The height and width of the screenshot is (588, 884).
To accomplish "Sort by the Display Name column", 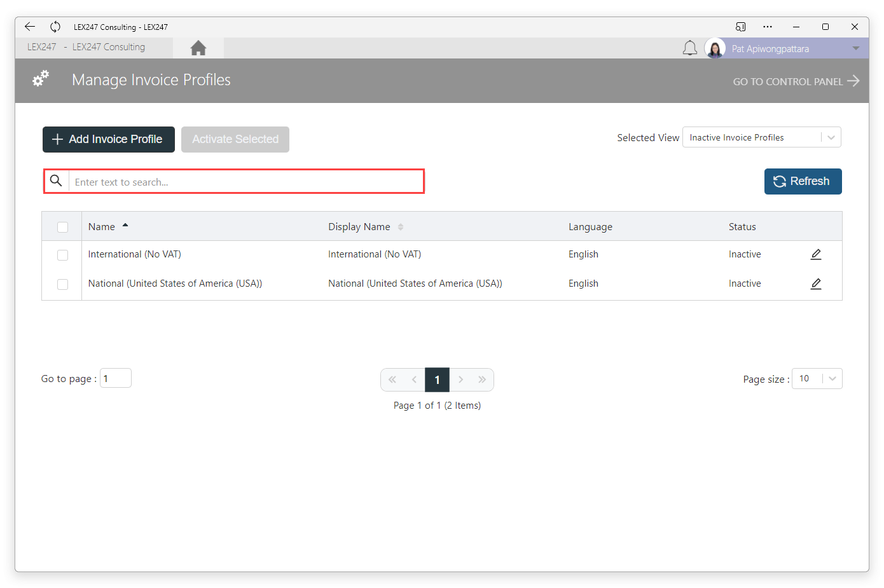I will (x=359, y=227).
